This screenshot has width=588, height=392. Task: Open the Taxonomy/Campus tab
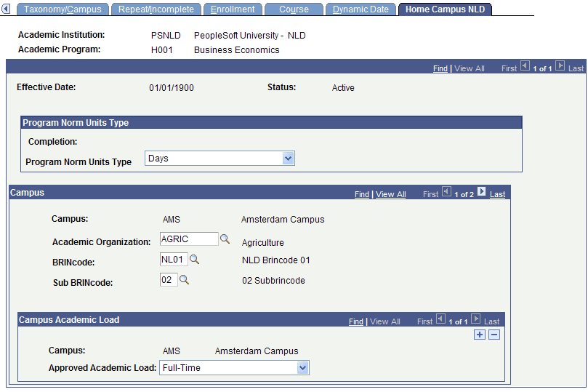point(63,9)
